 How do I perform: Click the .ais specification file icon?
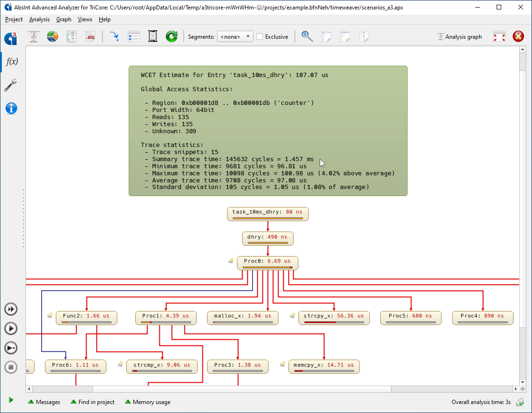click(90, 36)
